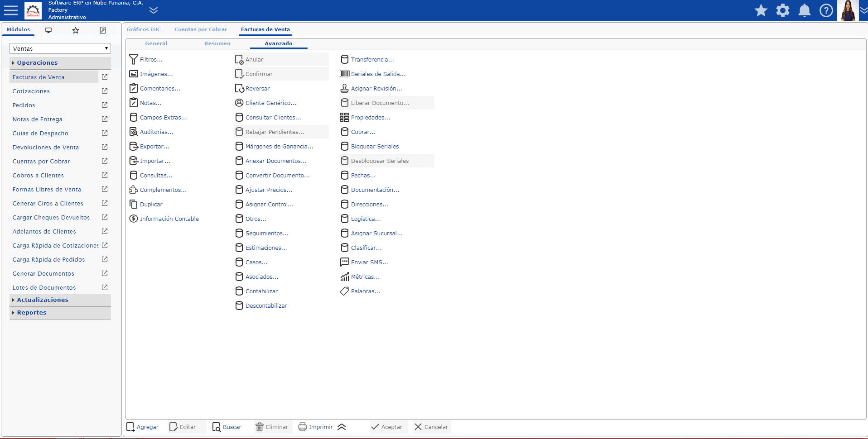The width and height of the screenshot is (868, 439).
Task: Expand the Reportes section
Action: pos(32,312)
